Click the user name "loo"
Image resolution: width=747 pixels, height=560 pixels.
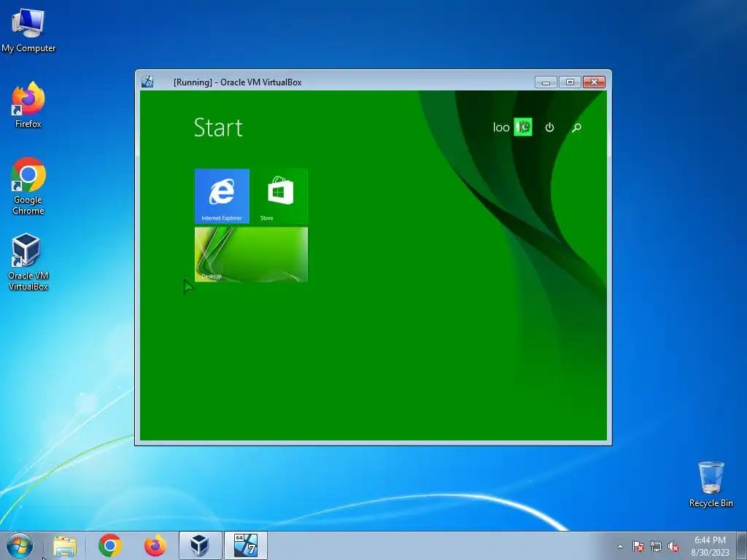click(x=501, y=127)
